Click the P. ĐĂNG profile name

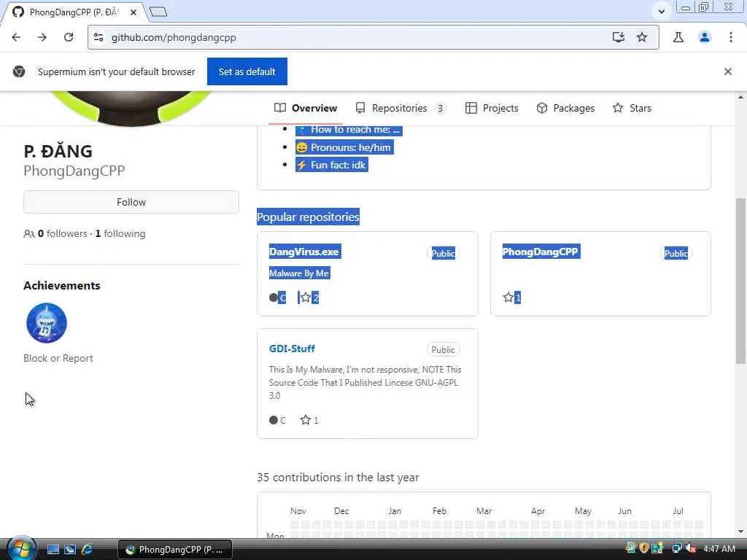tap(58, 151)
